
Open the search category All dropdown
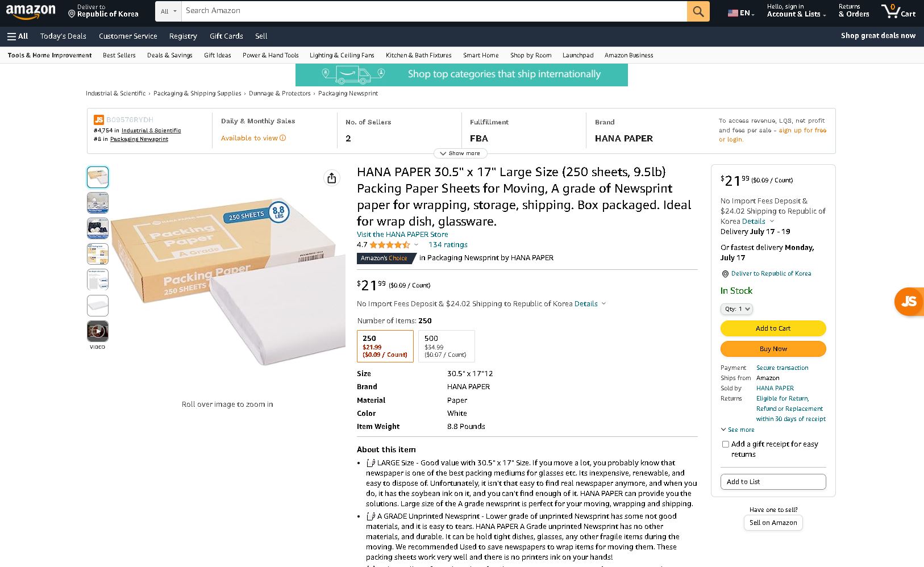point(168,11)
